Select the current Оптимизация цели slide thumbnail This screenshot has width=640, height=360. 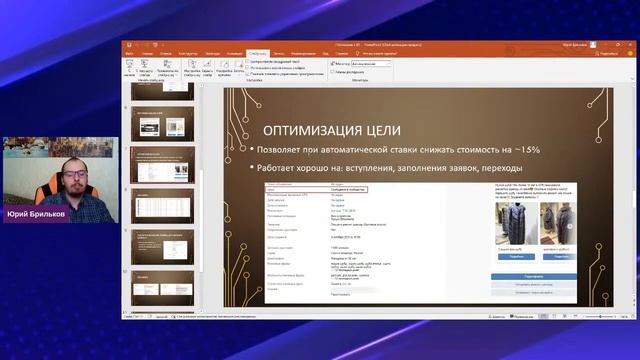(162, 165)
